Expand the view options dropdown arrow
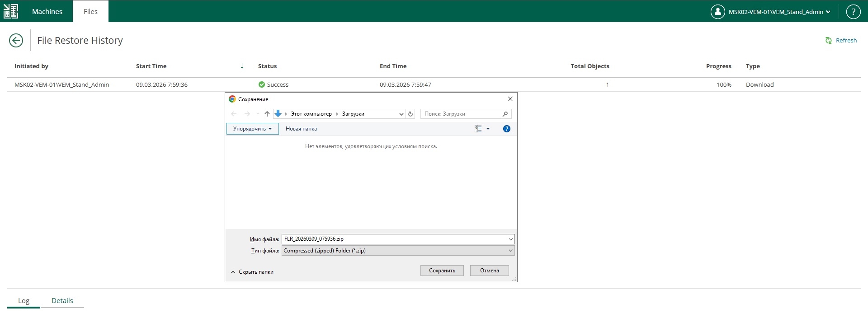868x313 pixels. click(488, 129)
